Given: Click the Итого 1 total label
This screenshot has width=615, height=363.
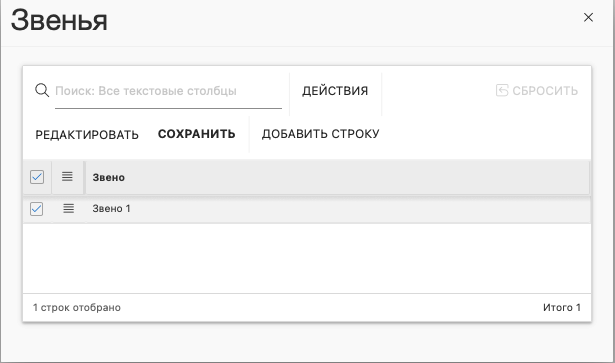Looking at the screenshot, I should pyautogui.click(x=562, y=307).
